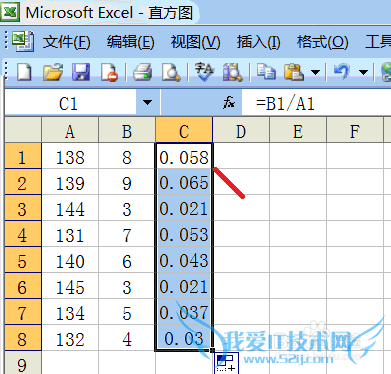Click cell B1 containing 8
Viewport: 391px width, 374px height.
(127, 156)
